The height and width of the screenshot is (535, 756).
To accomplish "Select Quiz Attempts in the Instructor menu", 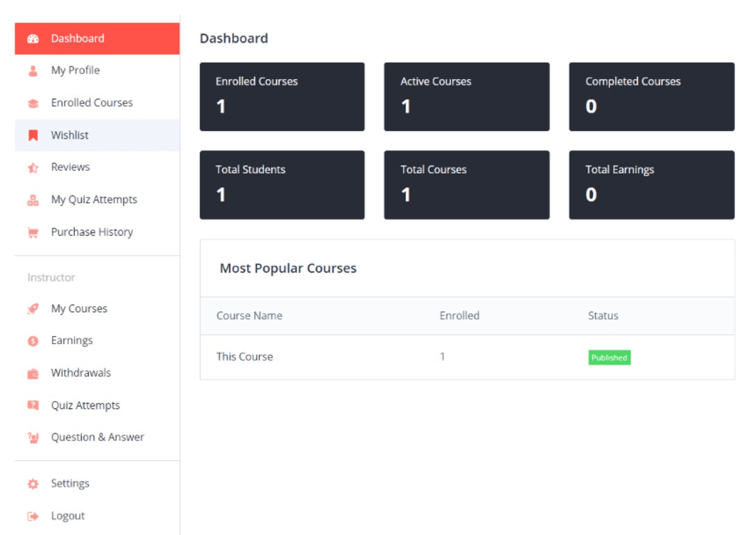I will (85, 405).
